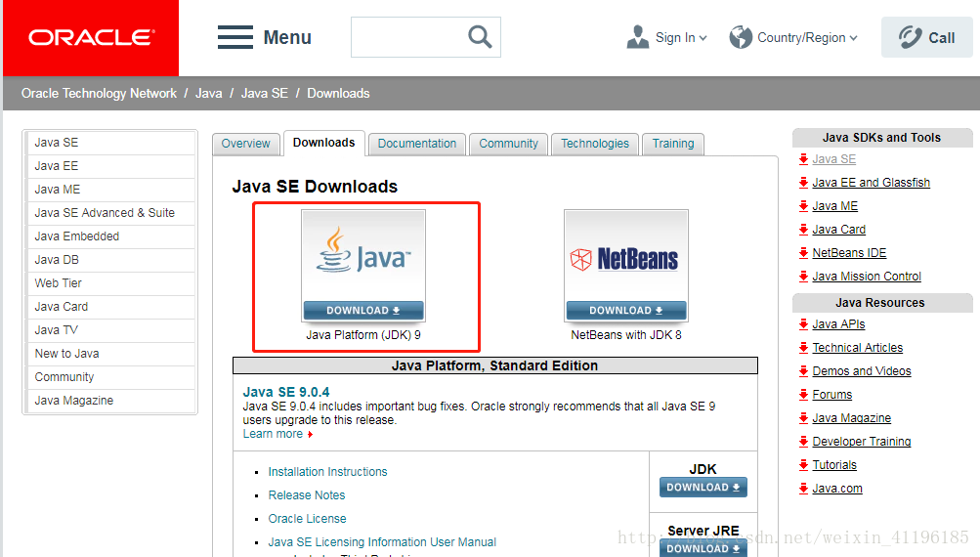Image resolution: width=980 pixels, height=557 pixels.
Task: Click the red arrow icon beside Tutorials
Action: (803, 464)
